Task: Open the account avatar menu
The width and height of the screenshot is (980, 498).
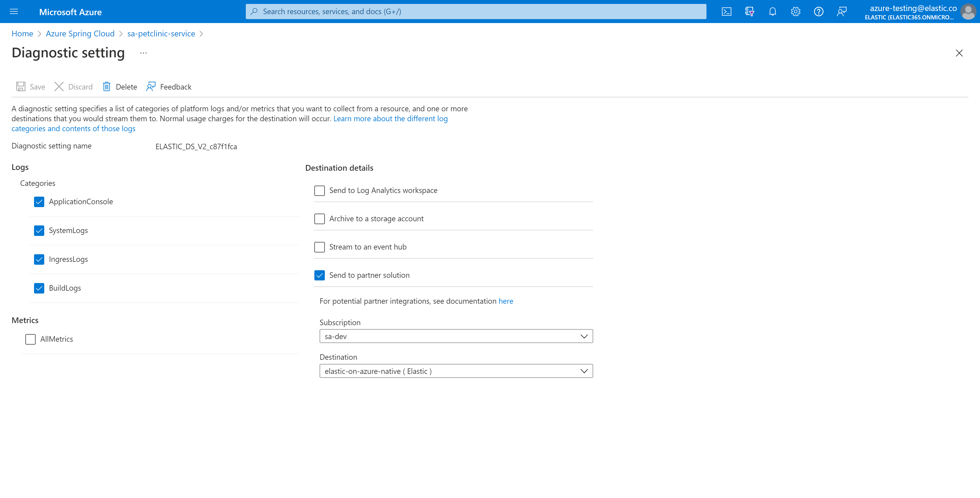Action: (968, 12)
